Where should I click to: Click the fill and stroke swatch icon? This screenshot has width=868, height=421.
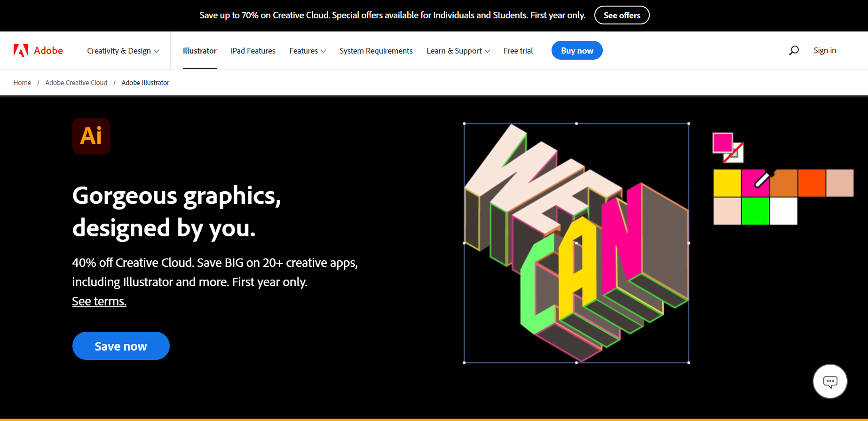click(x=728, y=148)
